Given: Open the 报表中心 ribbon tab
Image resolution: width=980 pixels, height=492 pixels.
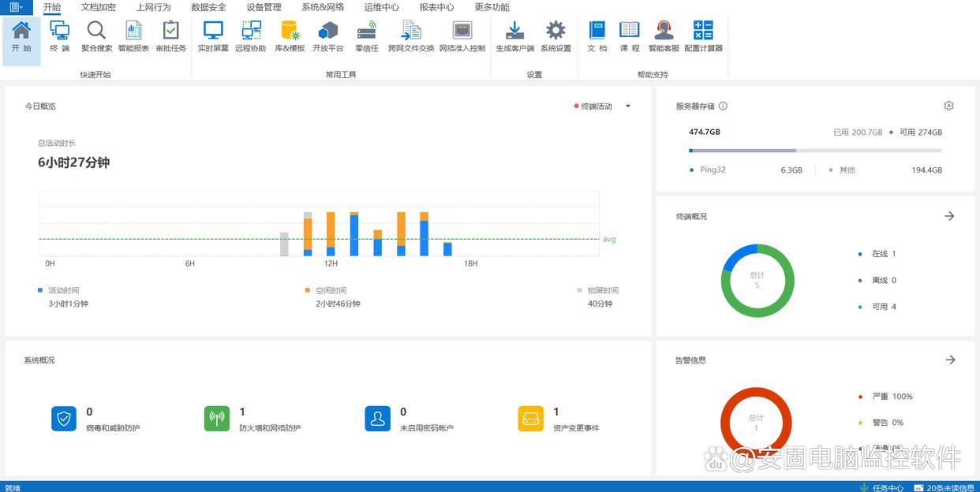Looking at the screenshot, I should point(436,7).
